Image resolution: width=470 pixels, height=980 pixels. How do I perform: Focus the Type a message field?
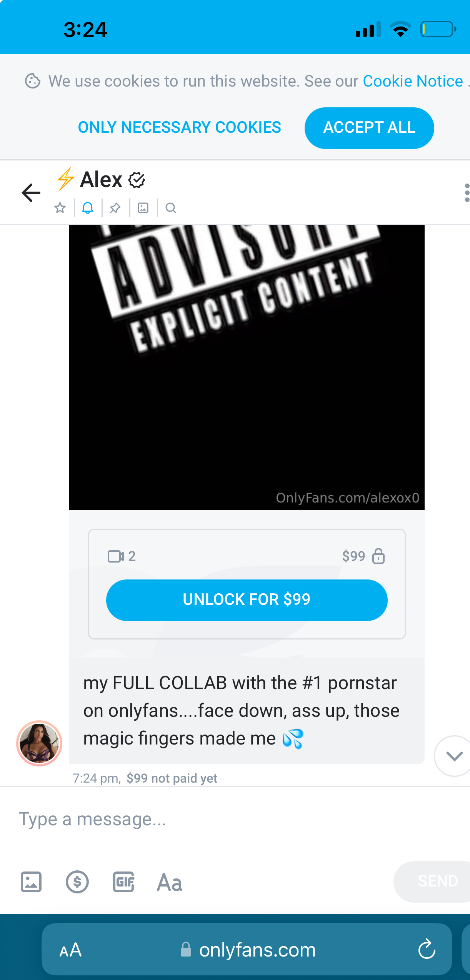pos(235,819)
